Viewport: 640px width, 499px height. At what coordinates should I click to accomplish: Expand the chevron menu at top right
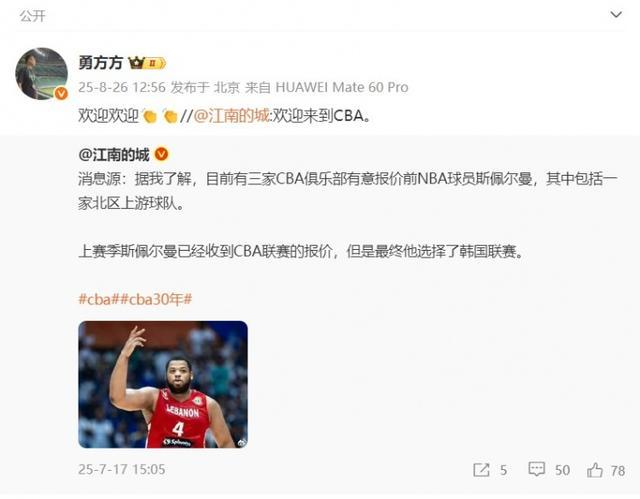pyautogui.click(x=616, y=15)
